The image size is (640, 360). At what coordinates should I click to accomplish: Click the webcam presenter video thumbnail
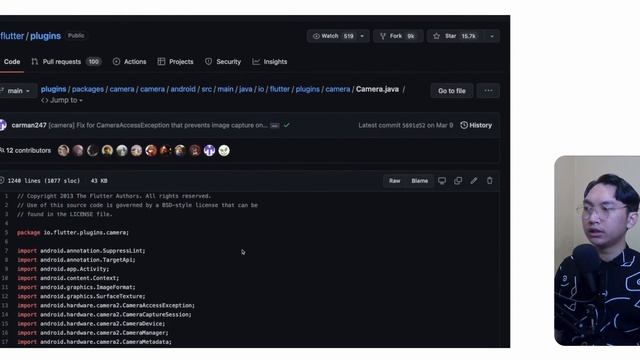coord(597,251)
